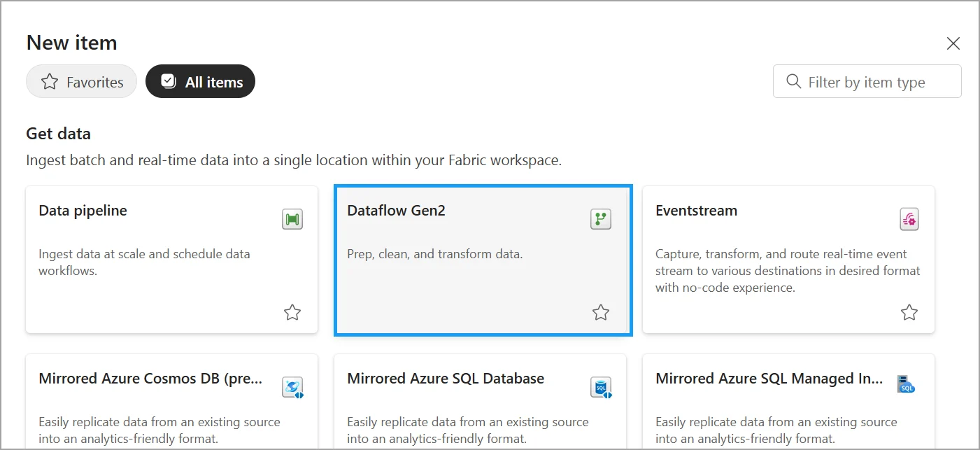980x450 pixels.
Task: Mark Eventstream as a favorite
Action: (909, 312)
